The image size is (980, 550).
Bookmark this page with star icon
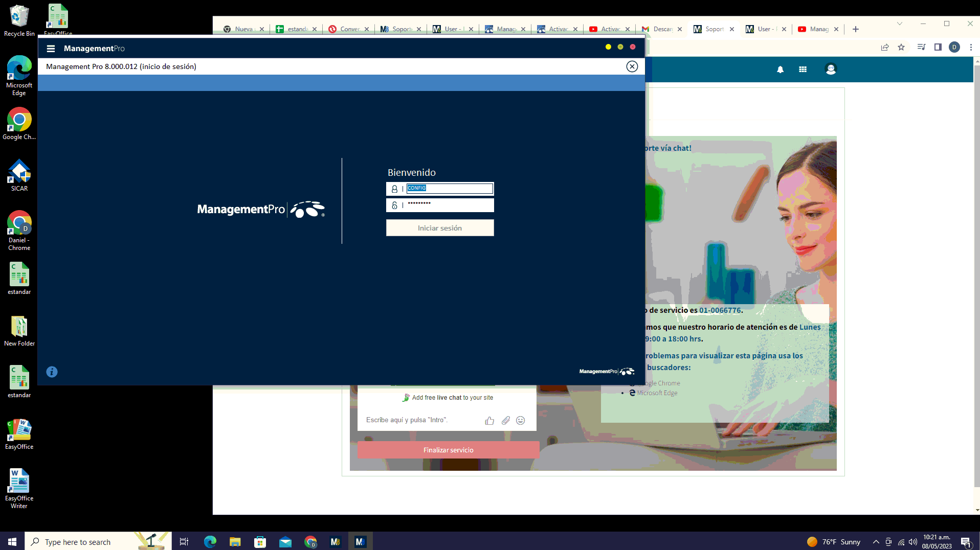click(x=901, y=47)
